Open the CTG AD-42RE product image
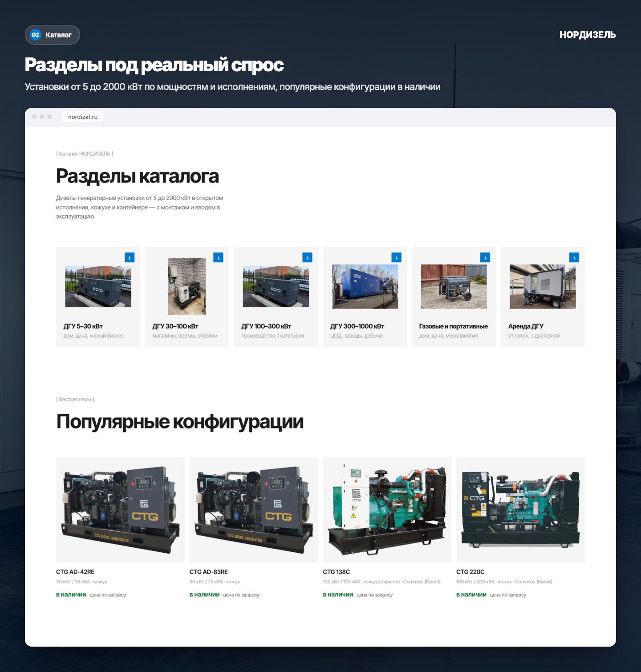The image size is (641, 672). coord(120,509)
